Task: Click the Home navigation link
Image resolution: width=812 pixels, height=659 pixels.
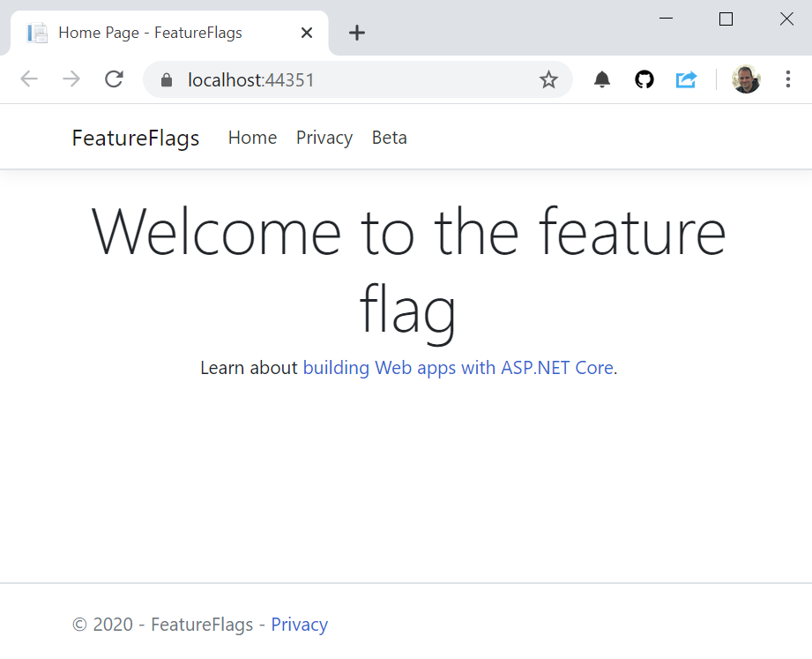Action: (x=252, y=138)
